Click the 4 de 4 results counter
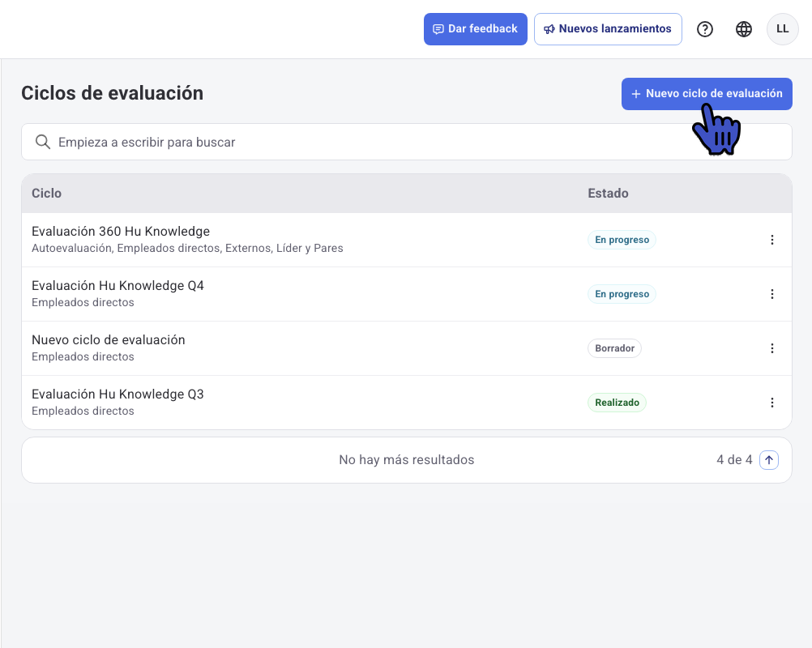The width and height of the screenshot is (812, 648). [734, 459]
